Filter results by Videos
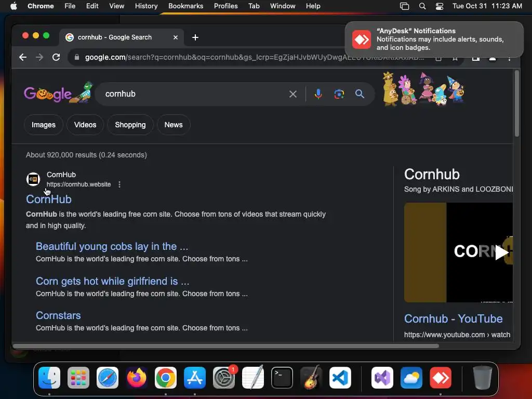This screenshot has height=399, width=532. click(x=85, y=125)
